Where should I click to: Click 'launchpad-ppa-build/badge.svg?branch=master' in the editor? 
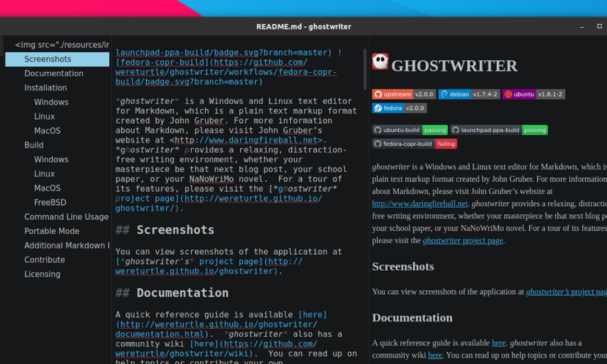pyautogui.click(x=223, y=53)
